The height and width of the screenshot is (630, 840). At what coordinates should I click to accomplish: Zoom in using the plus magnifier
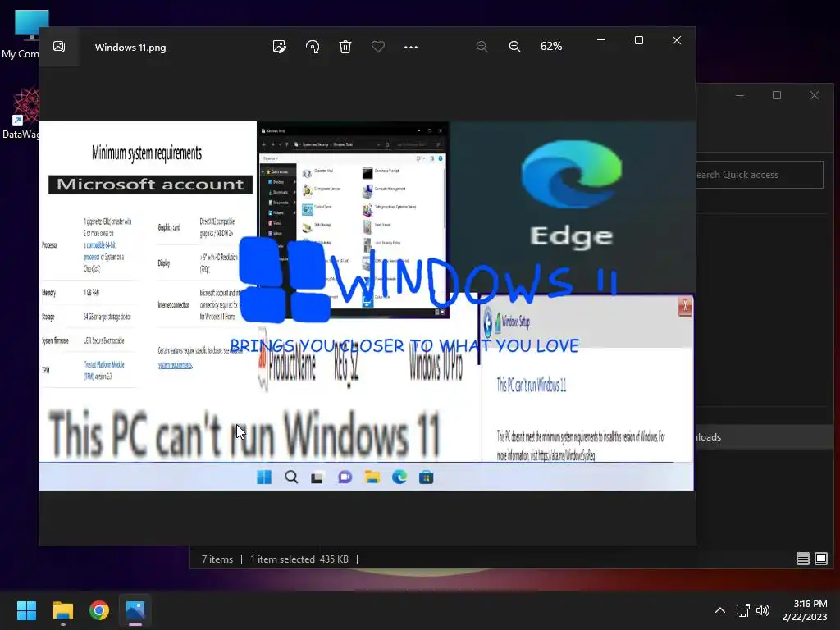pos(515,47)
